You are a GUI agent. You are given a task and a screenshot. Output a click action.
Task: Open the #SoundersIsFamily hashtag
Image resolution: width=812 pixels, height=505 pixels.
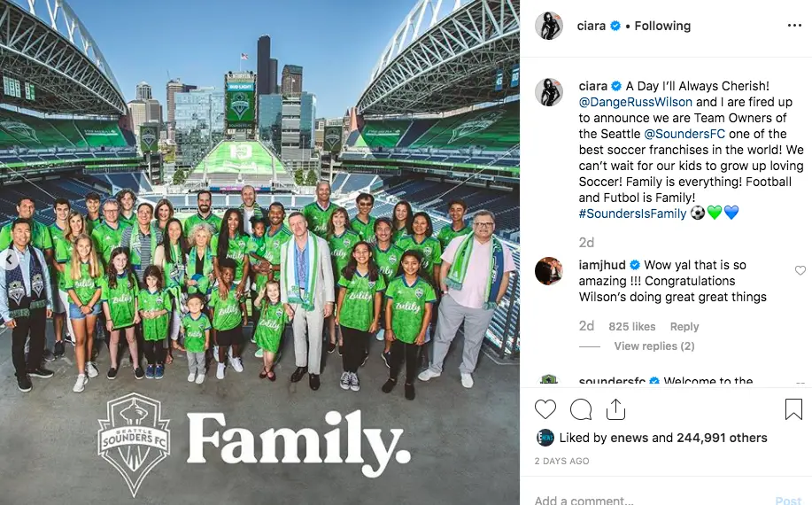632,214
